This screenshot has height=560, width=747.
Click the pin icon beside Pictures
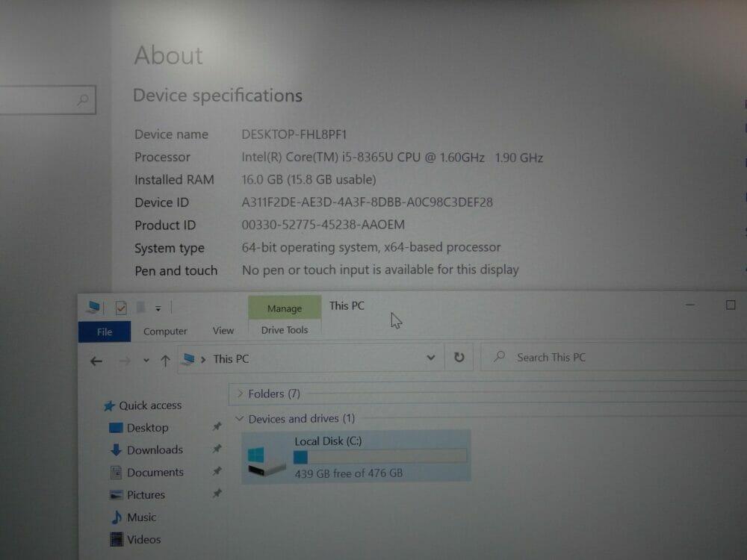217,494
